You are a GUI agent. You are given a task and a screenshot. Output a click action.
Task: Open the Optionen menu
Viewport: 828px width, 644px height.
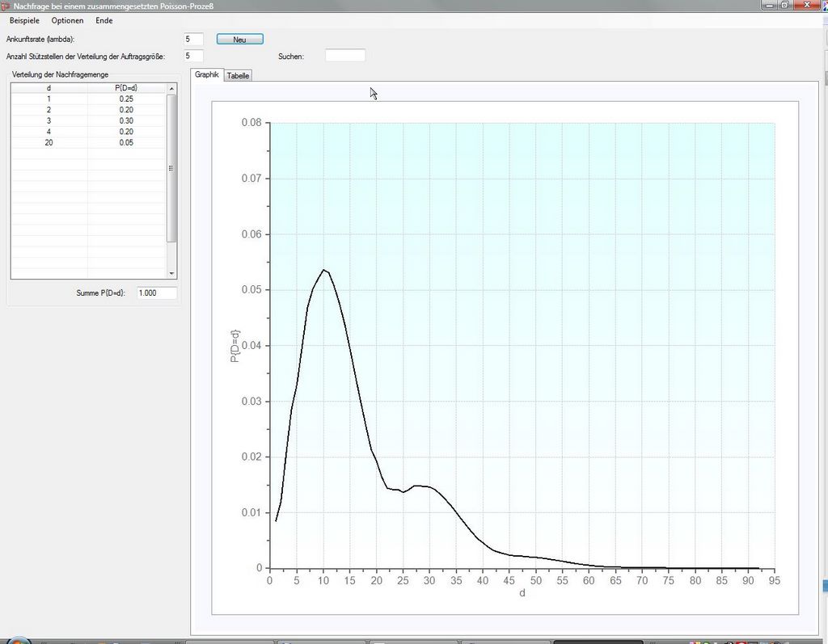(67, 20)
